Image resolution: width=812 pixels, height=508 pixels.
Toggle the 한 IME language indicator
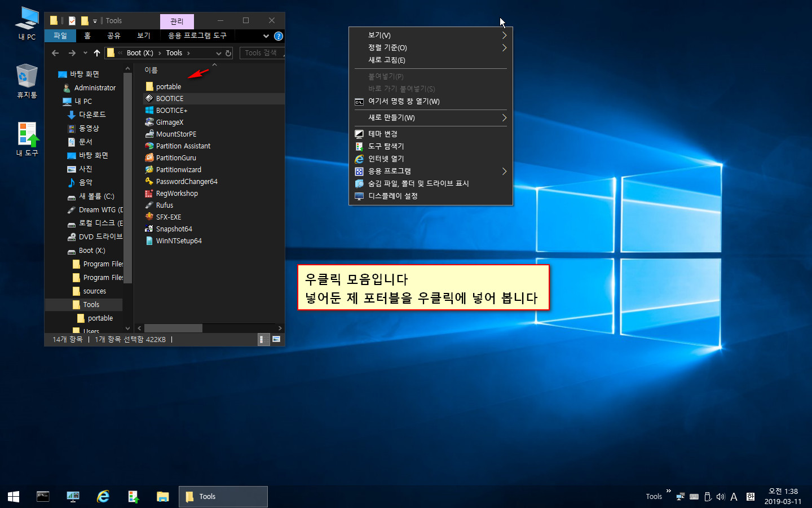(x=751, y=497)
